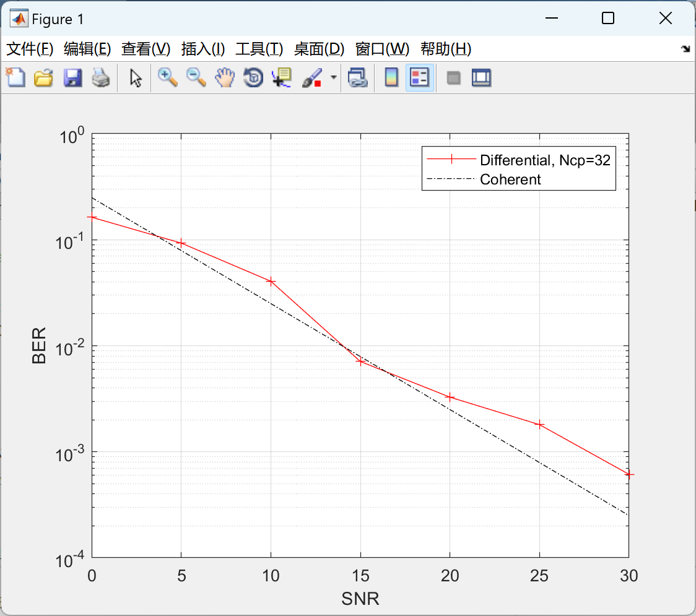Expand the Brush color dropdown arrow
Image resolution: width=696 pixels, height=616 pixels.
[334, 77]
